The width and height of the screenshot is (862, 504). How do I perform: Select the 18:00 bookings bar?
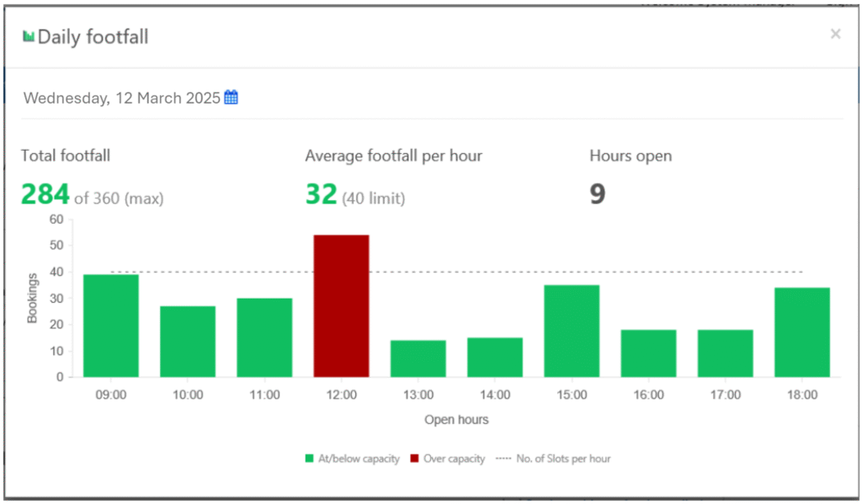click(802, 332)
